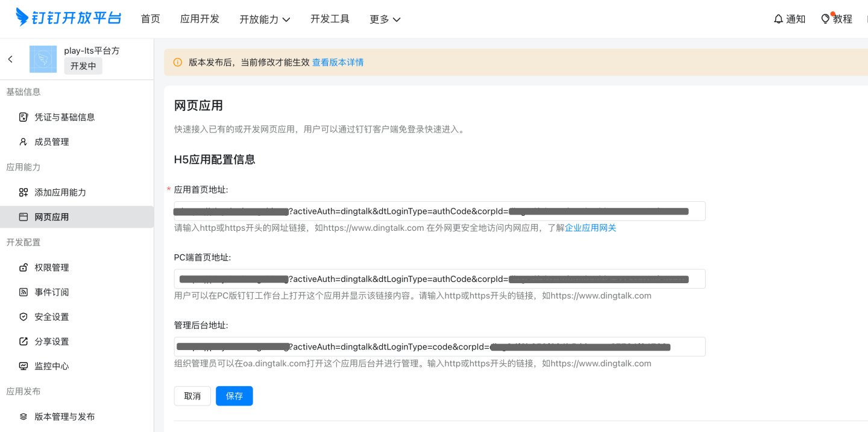The image size is (868, 432).
Task: Open the 监控中心 panel
Action: point(51,366)
